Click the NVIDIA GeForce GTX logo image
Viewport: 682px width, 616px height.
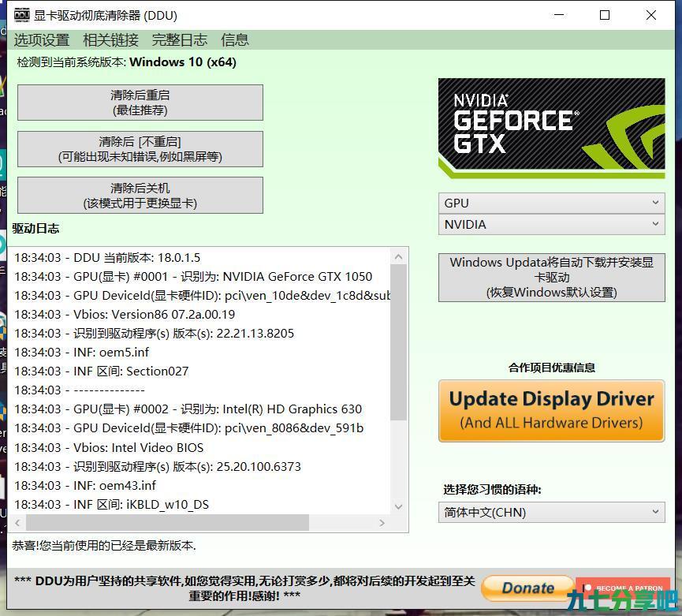[552, 129]
